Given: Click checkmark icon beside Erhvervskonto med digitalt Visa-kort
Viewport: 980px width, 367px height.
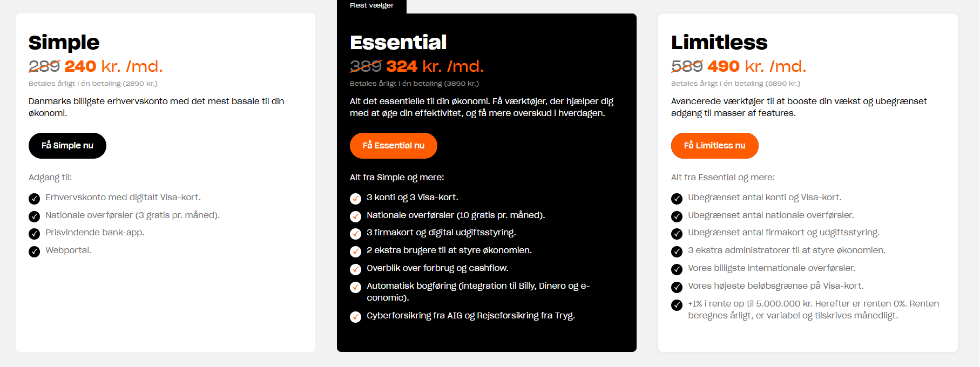Looking at the screenshot, I should (x=35, y=199).
